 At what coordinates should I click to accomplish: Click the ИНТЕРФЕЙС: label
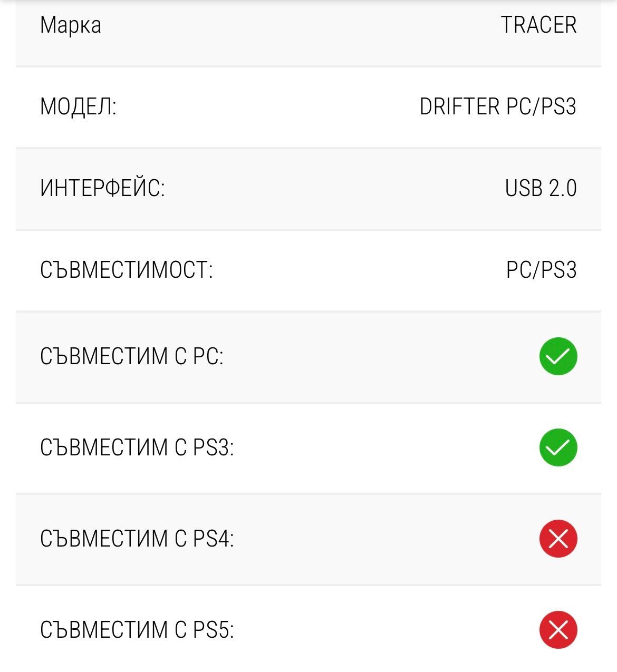coord(102,188)
